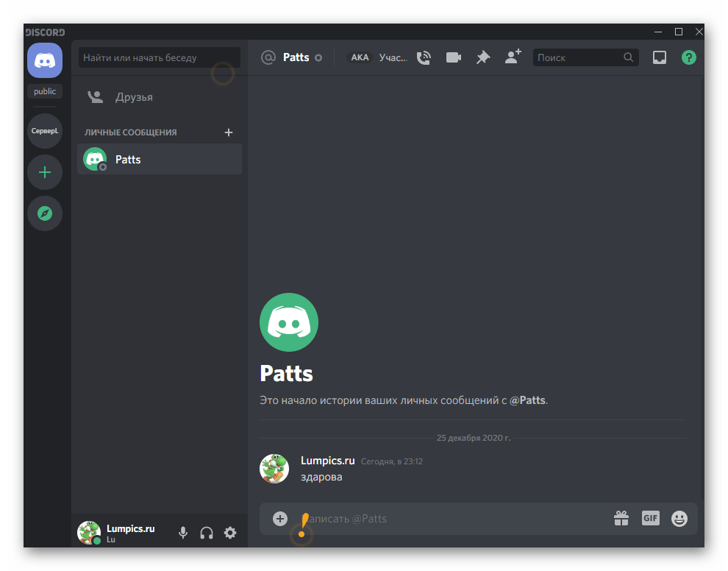Open the emoji picker
This screenshot has height=571, width=728.
click(x=679, y=519)
